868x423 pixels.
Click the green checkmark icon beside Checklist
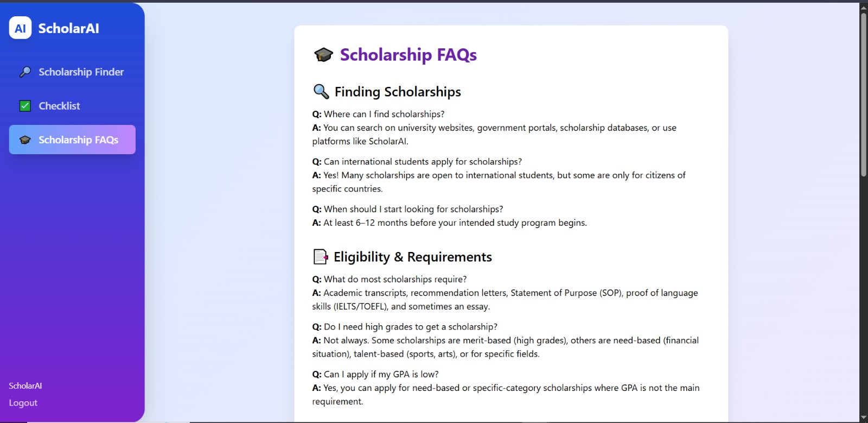(x=25, y=106)
